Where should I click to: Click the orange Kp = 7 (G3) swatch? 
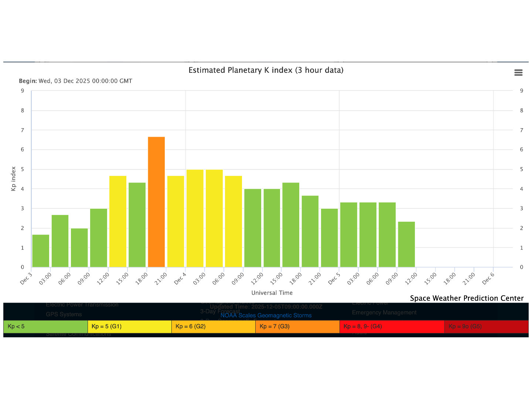point(297,327)
